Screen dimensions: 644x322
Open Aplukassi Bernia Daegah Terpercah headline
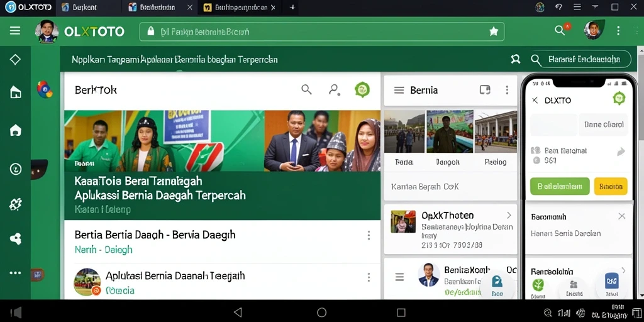pos(160,195)
